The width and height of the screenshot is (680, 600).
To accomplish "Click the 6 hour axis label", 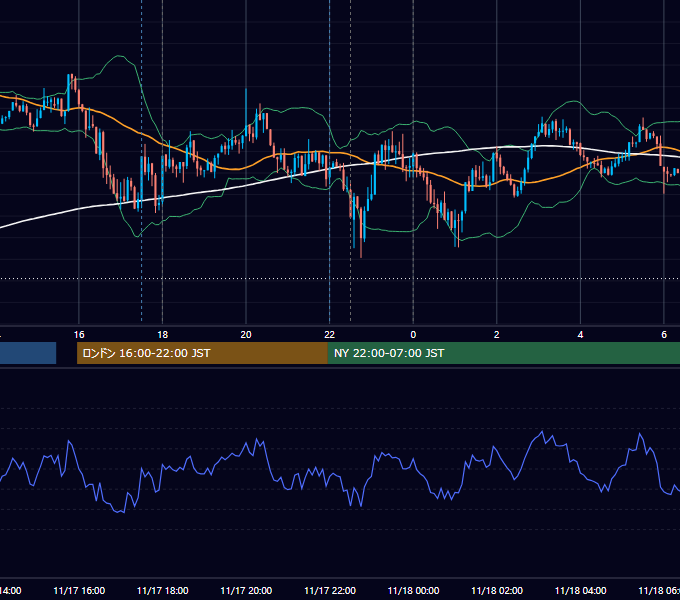I will click(664, 335).
